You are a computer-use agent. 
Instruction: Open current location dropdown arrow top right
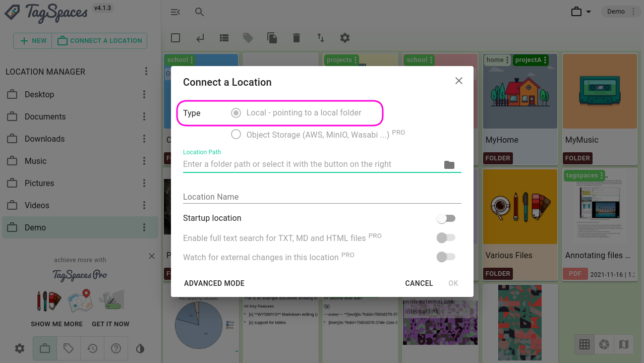point(589,12)
